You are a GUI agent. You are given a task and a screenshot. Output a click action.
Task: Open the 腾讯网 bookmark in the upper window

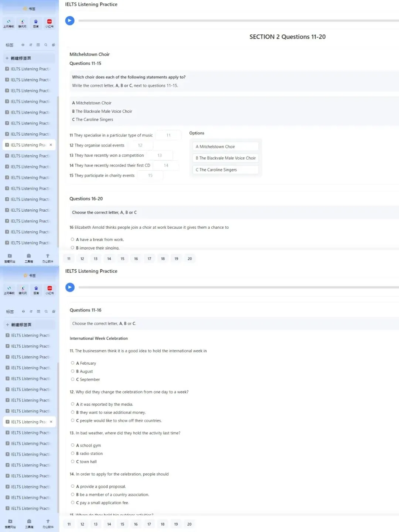(x=22, y=23)
